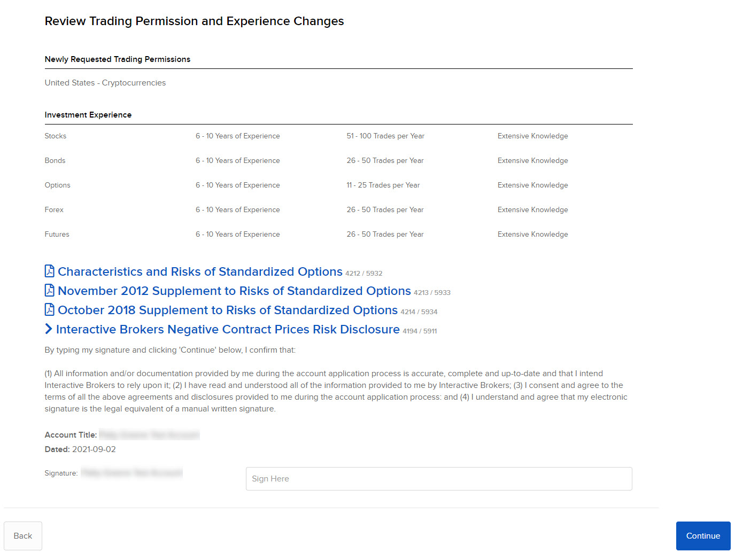Click the document number 4212 / 5932

pos(364,274)
